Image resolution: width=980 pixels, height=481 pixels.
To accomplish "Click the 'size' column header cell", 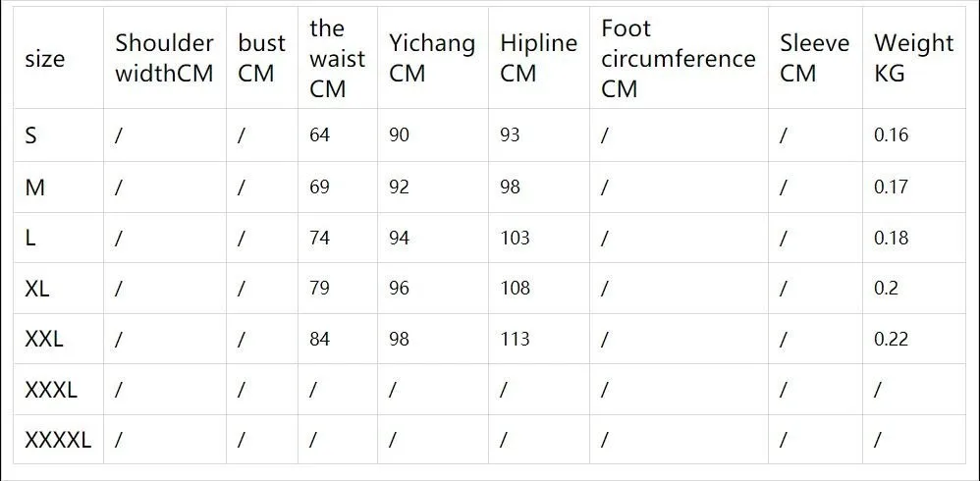I will coord(58,58).
